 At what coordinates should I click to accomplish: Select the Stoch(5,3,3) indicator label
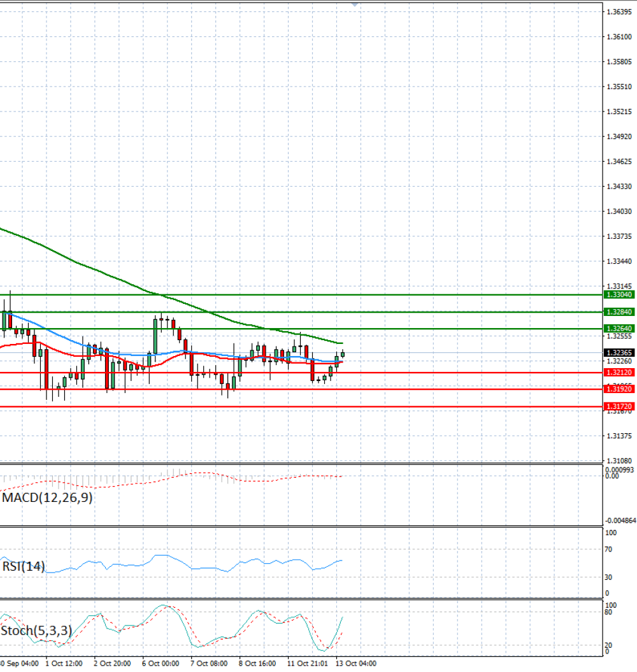(36, 631)
